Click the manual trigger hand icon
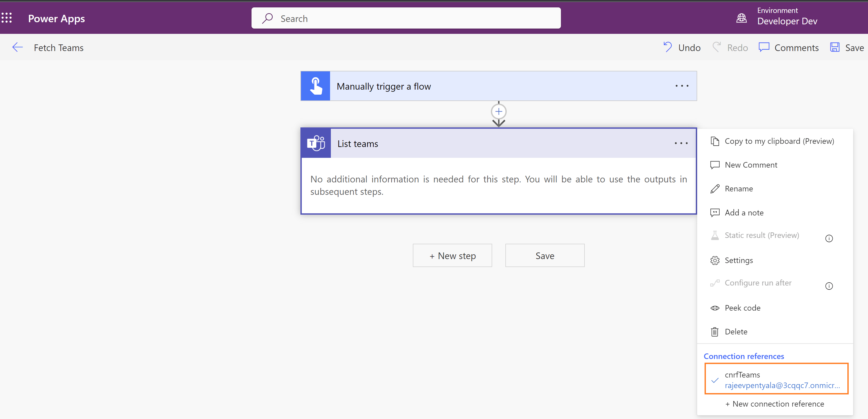This screenshot has width=868, height=419. tap(316, 86)
